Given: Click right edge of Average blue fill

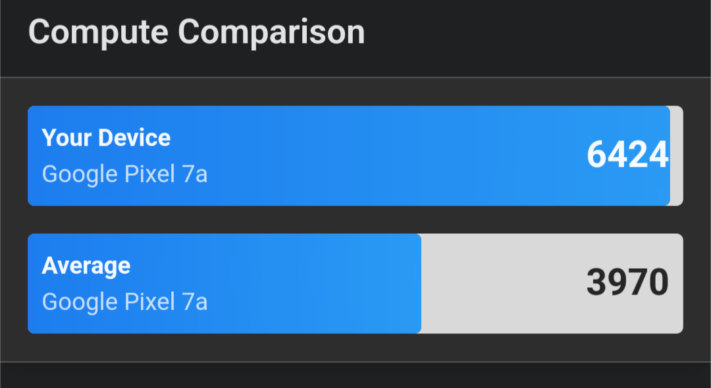Looking at the screenshot, I should 419,284.
